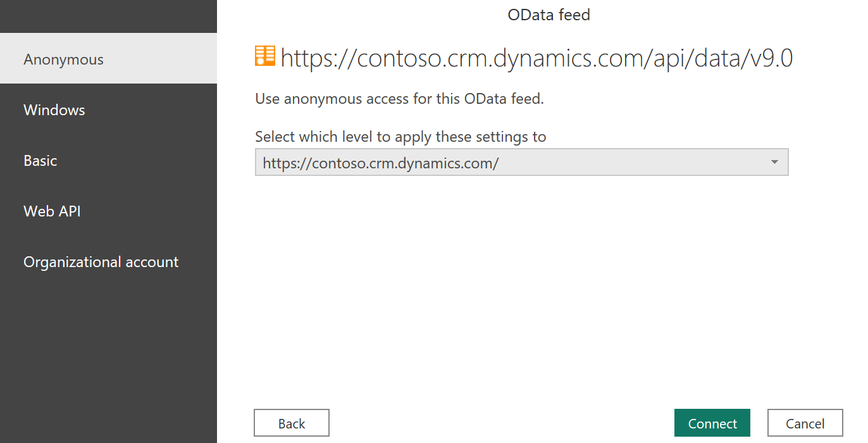The image size is (868, 443).
Task: Select Organizational account sign-in
Action: coord(101,261)
